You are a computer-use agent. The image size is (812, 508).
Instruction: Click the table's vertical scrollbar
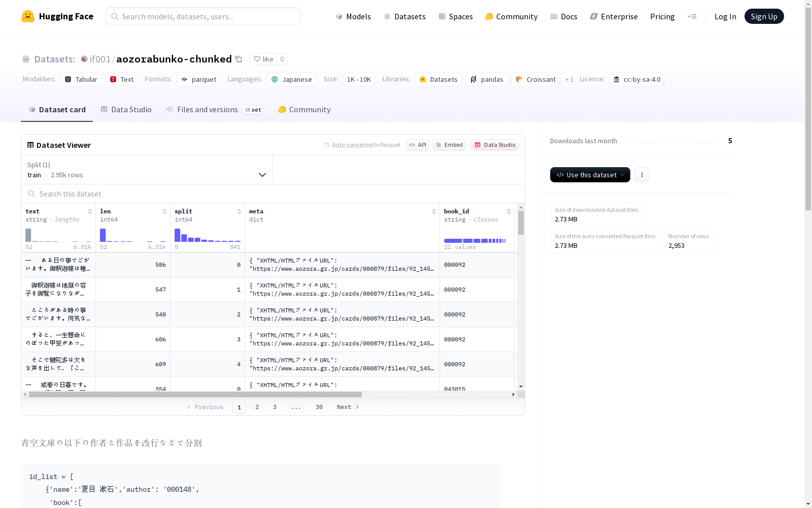pos(521,223)
